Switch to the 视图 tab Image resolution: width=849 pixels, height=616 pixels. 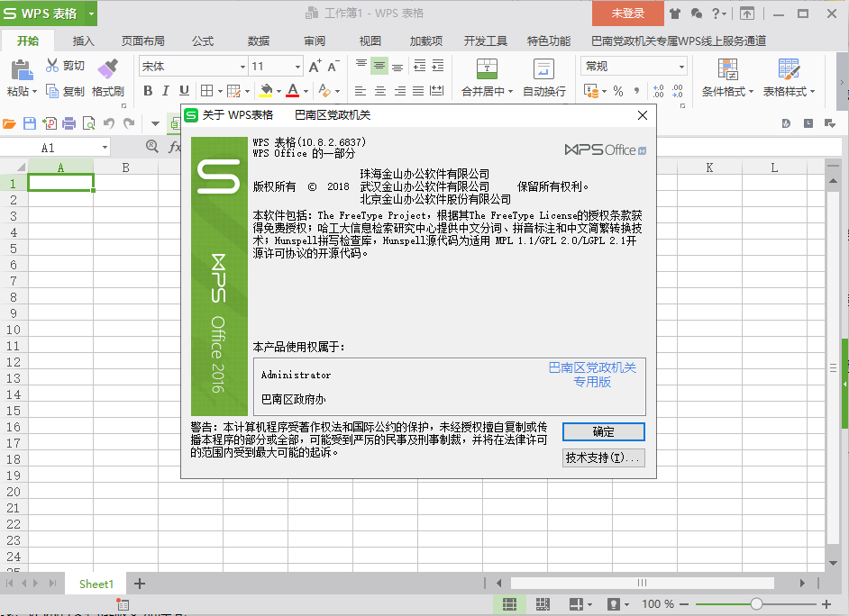point(370,41)
